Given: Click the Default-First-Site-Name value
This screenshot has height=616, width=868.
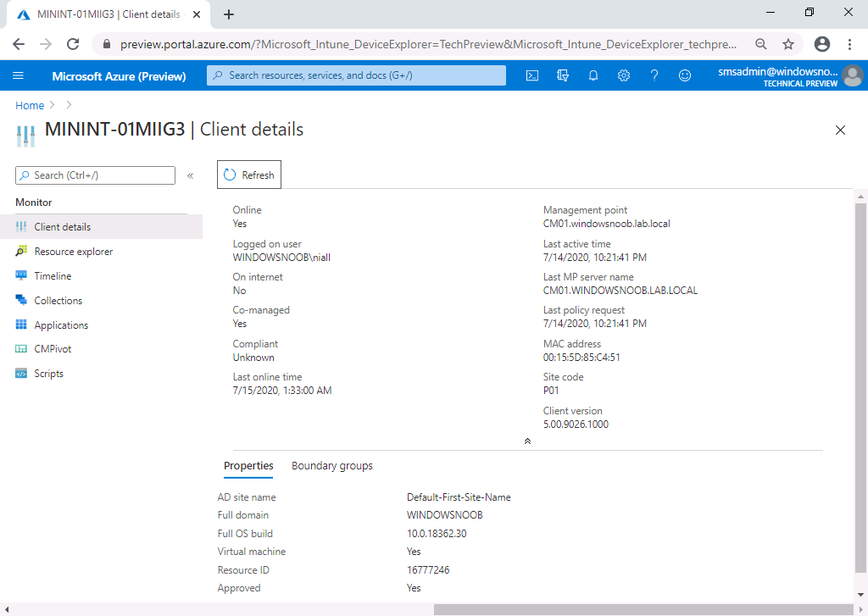Looking at the screenshot, I should [x=459, y=497].
